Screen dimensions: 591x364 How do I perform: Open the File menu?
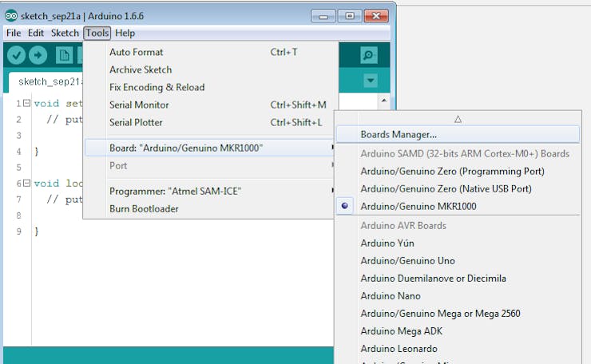pos(14,34)
